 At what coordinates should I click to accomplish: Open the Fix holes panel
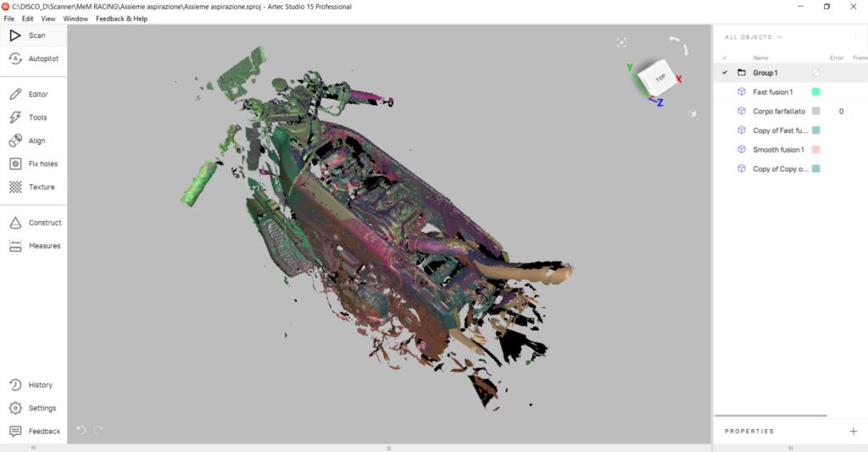point(33,164)
